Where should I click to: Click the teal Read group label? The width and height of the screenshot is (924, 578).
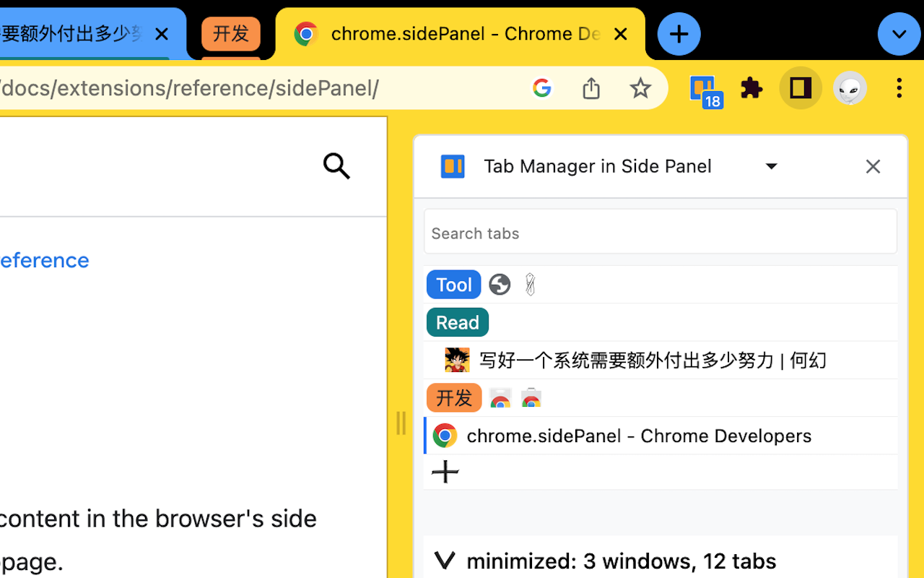[x=457, y=322]
